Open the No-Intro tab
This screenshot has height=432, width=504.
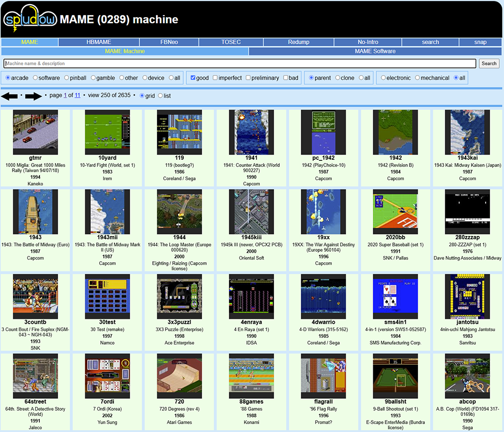click(x=368, y=42)
